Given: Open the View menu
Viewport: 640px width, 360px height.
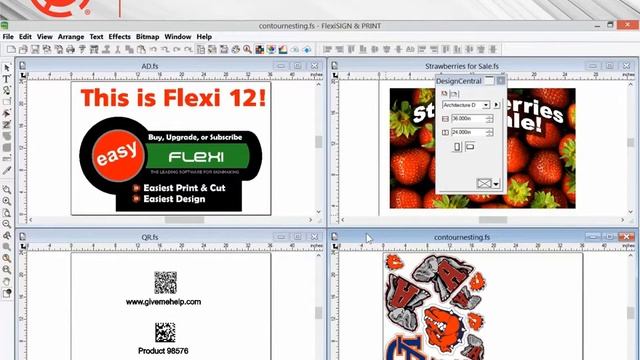Looking at the screenshot, I should (45, 37).
